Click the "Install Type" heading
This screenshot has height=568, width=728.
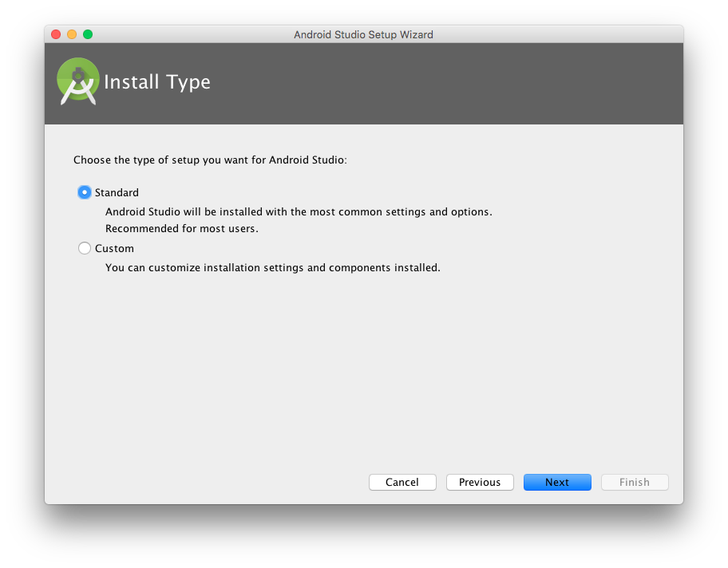[x=157, y=82]
